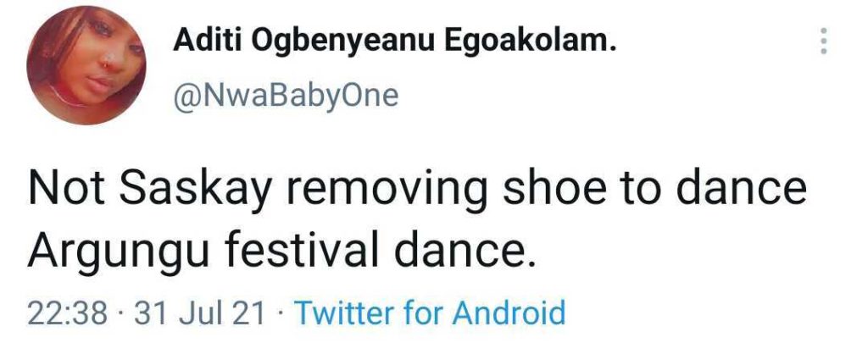The width and height of the screenshot is (868, 354).
Task: Click the "Twitter for Android" source link
Action: [x=429, y=313]
